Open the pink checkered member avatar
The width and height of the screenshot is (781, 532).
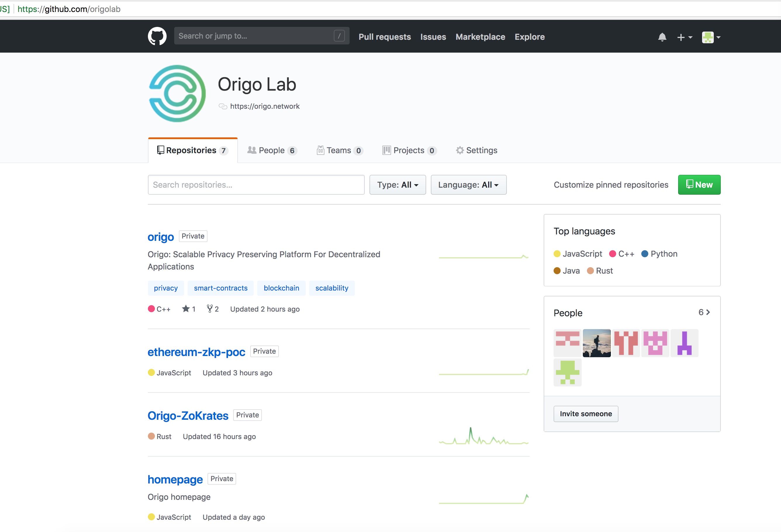[655, 343]
